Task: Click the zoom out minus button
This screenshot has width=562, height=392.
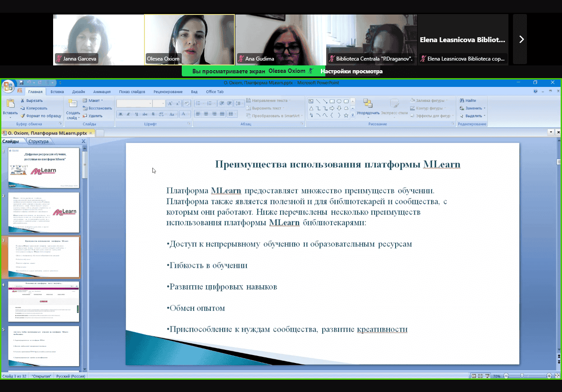Action: tap(506, 376)
